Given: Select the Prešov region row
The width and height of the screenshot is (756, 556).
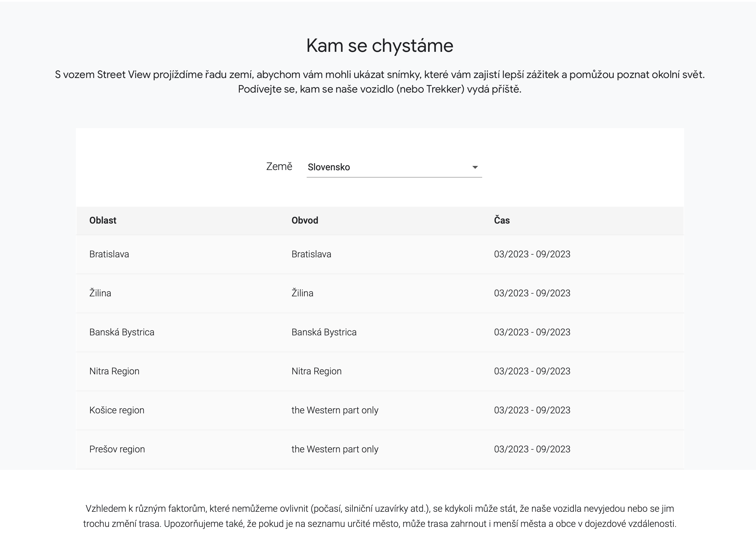Looking at the screenshot, I should 117,449.
